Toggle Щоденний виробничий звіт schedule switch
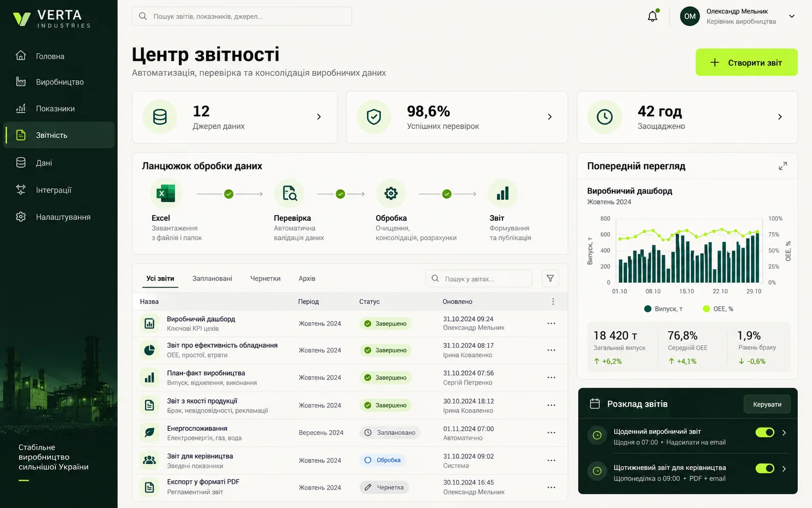The height and width of the screenshot is (508, 812). point(765,433)
